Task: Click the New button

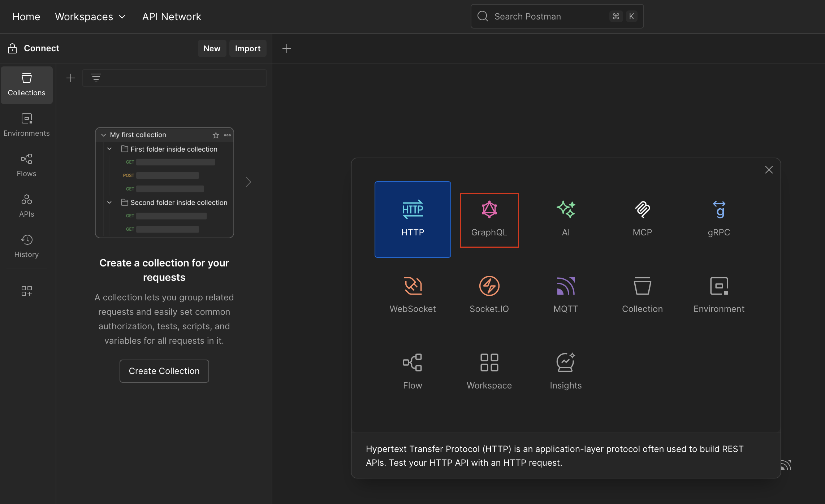Action: click(212, 48)
